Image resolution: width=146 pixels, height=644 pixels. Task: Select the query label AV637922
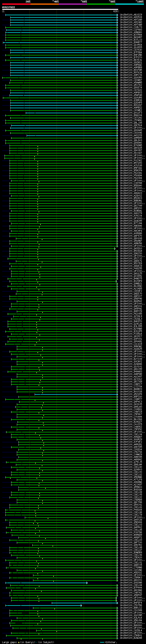click(8, 7)
